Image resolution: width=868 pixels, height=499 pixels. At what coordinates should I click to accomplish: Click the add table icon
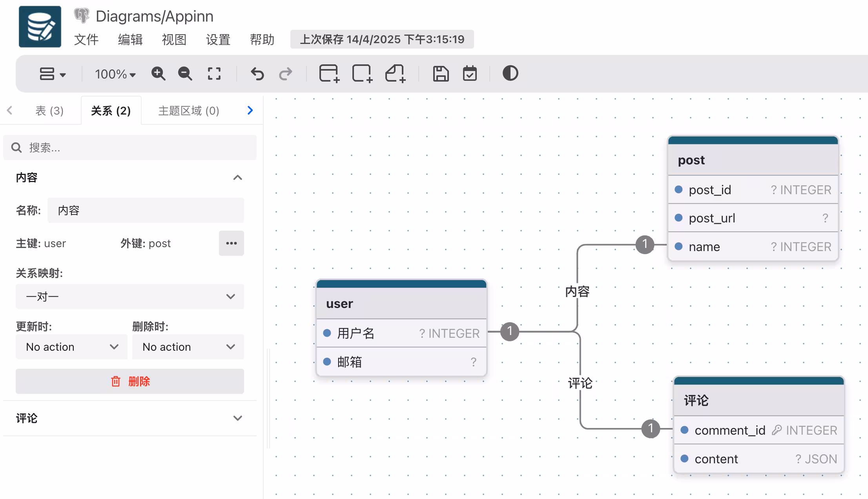[x=329, y=73]
